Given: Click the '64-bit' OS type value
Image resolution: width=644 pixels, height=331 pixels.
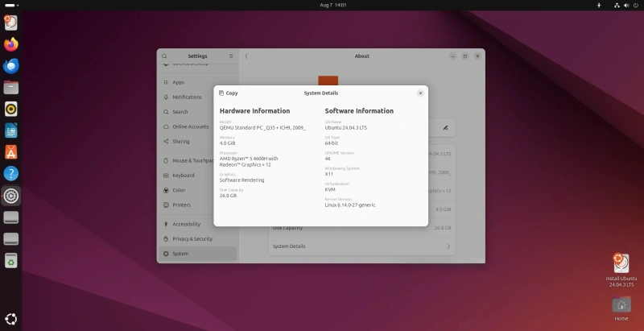Looking at the screenshot, I should point(332,143).
